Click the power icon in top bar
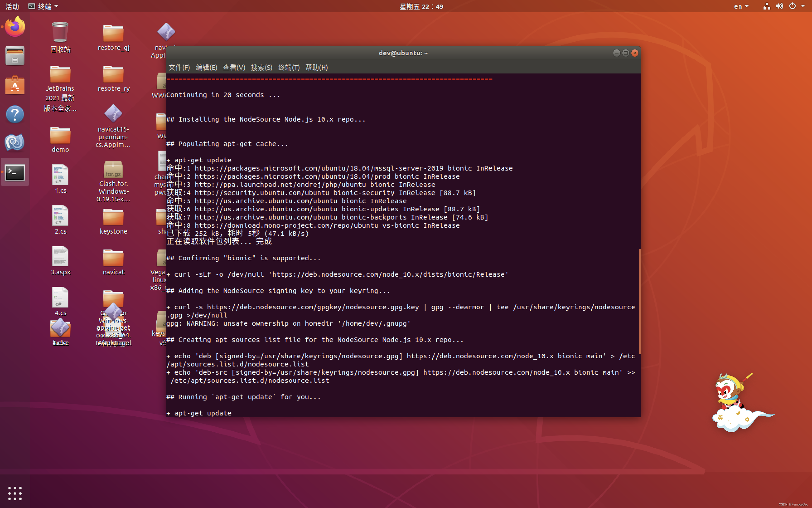The width and height of the screenshot is (812, 508). coord(792,6)
